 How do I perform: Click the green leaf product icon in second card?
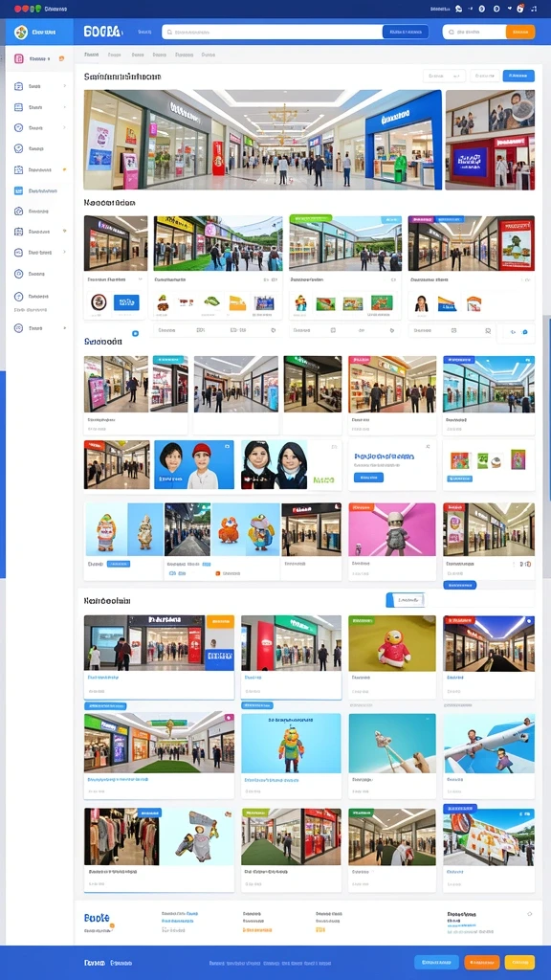click(211, 301)
